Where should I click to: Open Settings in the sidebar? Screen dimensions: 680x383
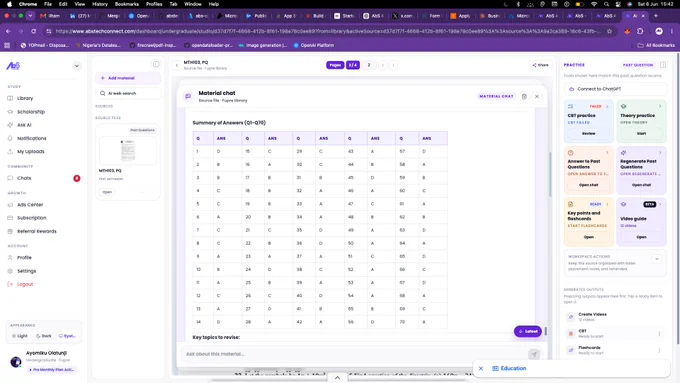26,271
